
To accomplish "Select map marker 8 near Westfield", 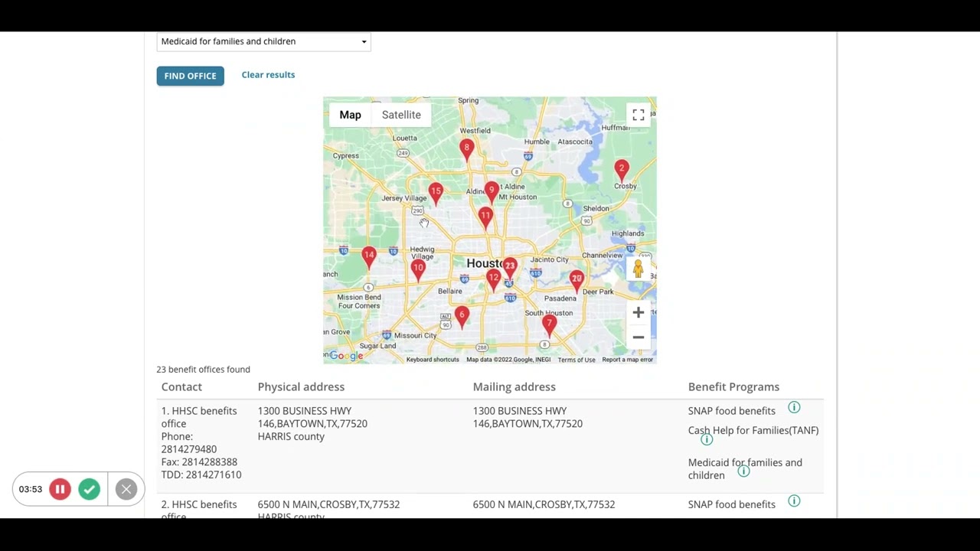I will pyautogui.click(x=466, y=148).
